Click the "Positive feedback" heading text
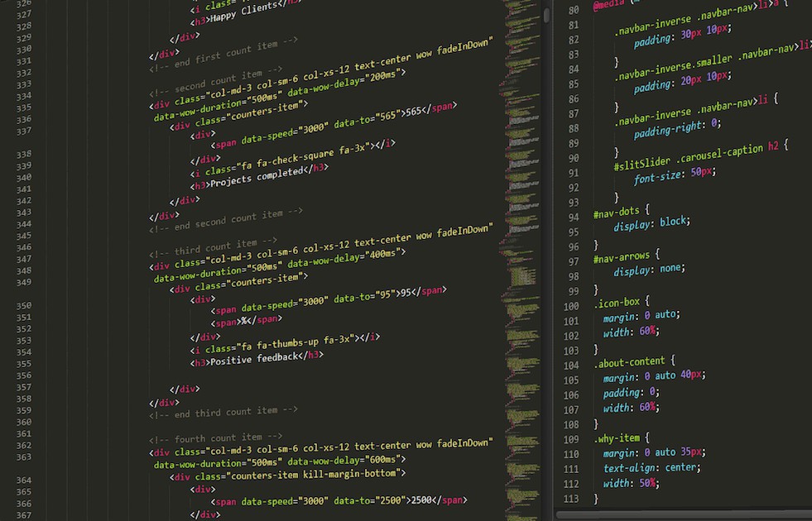The image size is (812, 521). coord(254,359)
